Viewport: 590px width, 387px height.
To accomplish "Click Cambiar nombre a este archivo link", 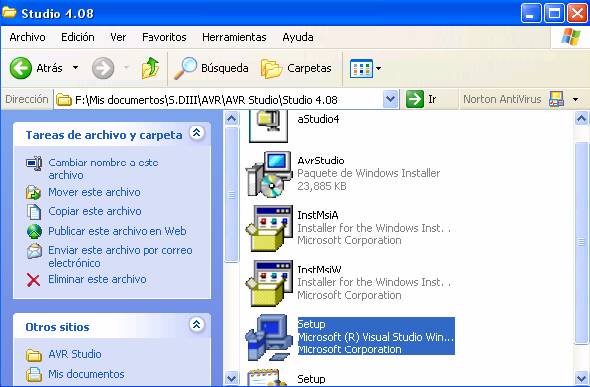I will click(103, 169).
